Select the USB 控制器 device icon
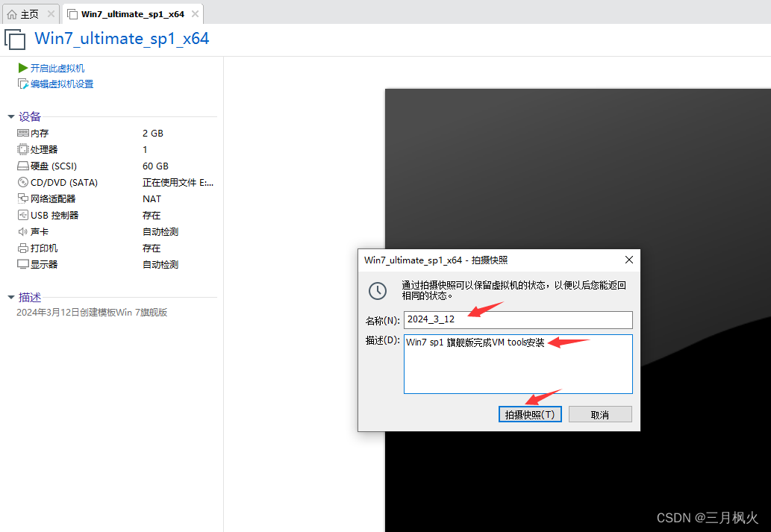Screen dimensions: 771x532 pyautogui.click(x=24, y=215)
